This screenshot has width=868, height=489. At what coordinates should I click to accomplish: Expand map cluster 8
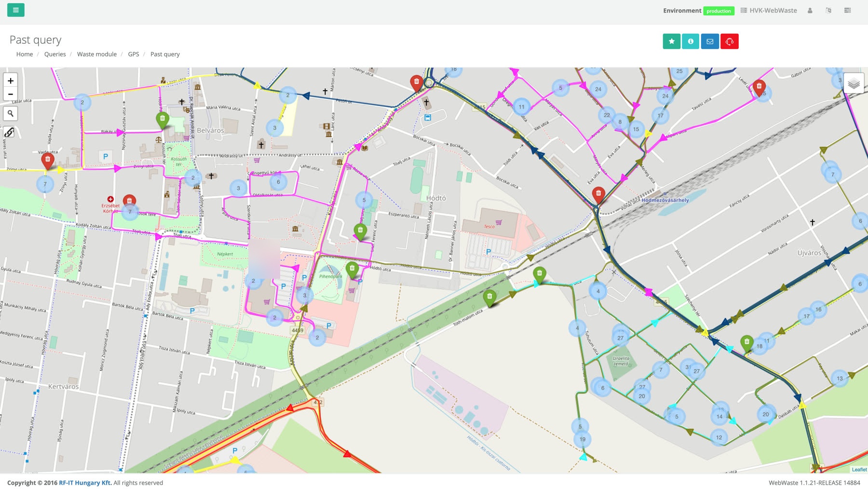[x=620, y=122]
